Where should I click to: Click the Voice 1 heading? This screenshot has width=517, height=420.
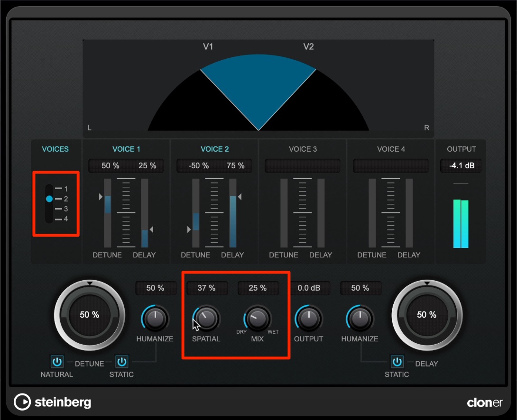tap(126, 149)
